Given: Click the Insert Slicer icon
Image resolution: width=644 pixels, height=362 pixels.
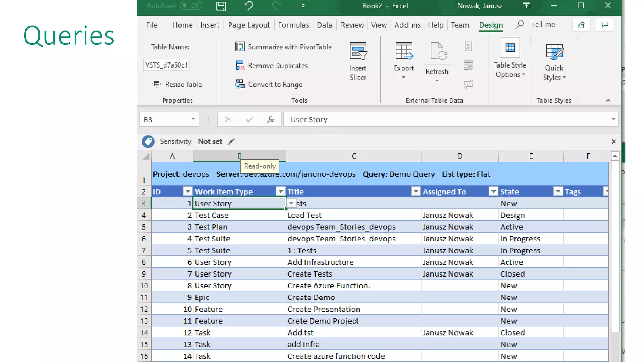Looking at the screenshot, I should tap(358, 51).
